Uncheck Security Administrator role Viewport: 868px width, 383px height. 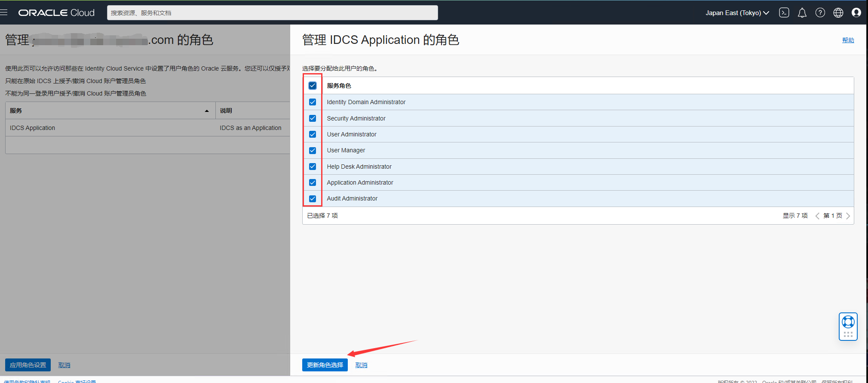tap(313, 118)
